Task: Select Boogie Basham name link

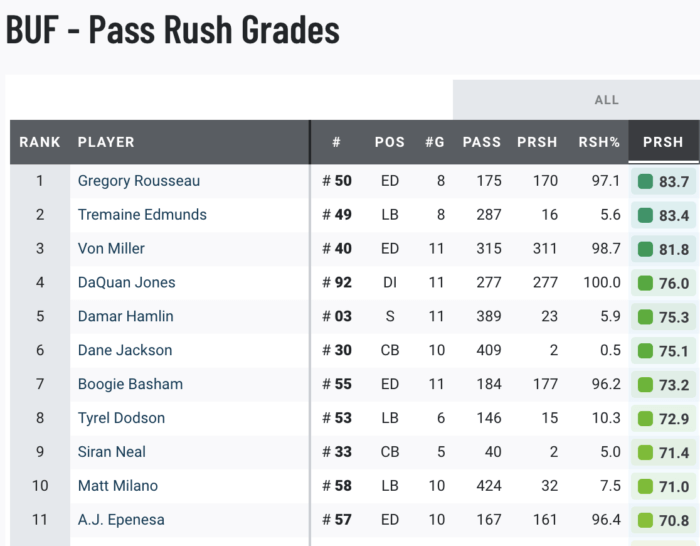Action: click(130, 384)
